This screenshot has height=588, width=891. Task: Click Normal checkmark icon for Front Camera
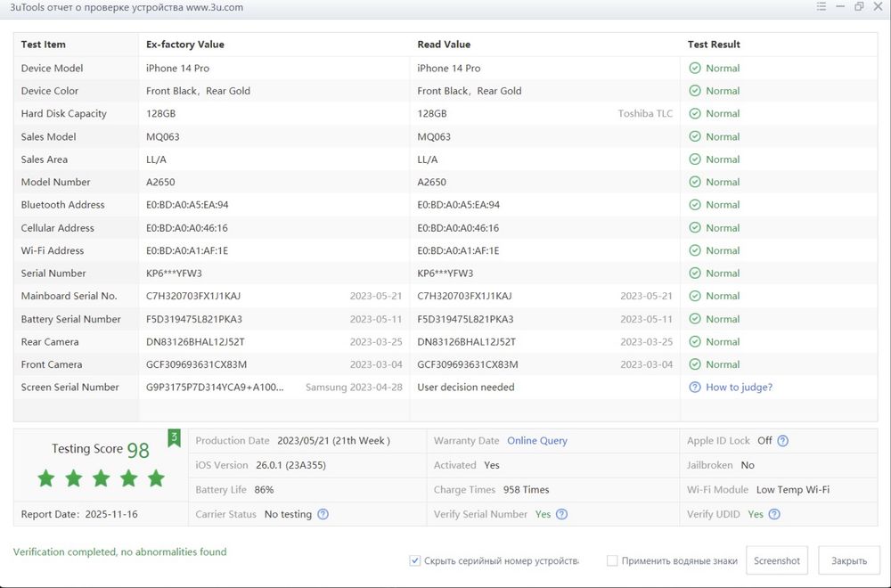pos(695,364)
